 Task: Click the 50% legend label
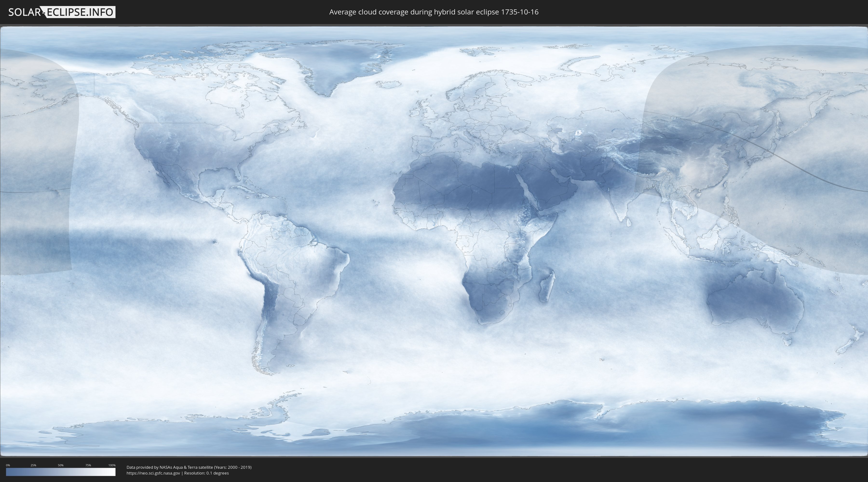[x=61, y=465]
